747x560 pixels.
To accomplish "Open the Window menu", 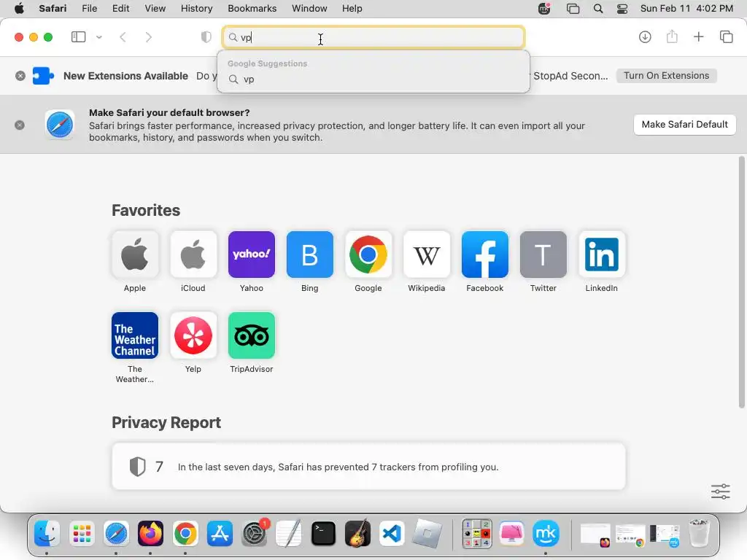I will point(309,9).
